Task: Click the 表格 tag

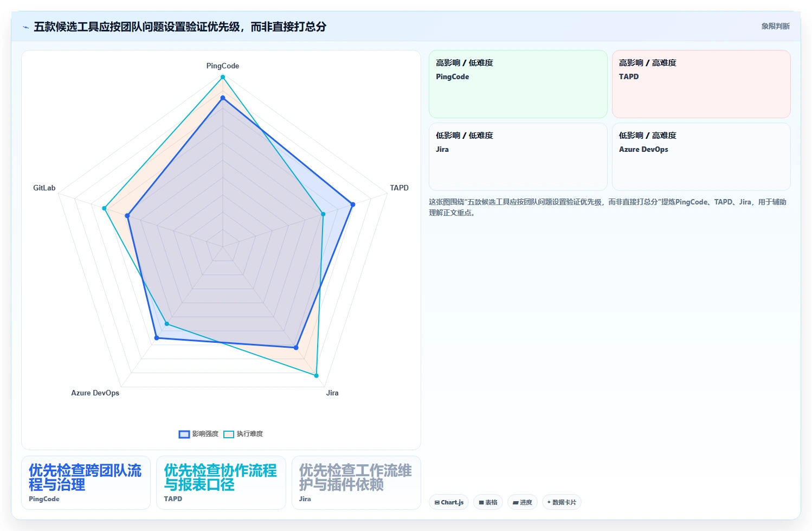Action: [488, 502]
